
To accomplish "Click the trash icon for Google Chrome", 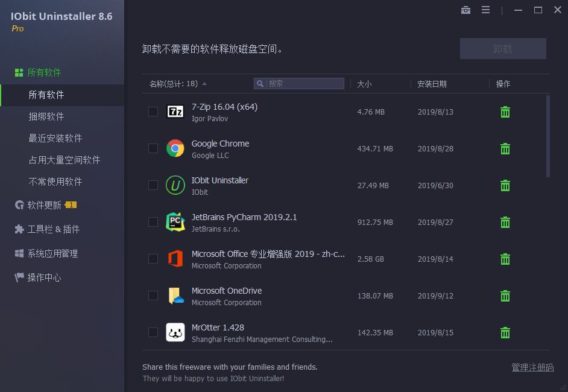I will click(505, 148).
